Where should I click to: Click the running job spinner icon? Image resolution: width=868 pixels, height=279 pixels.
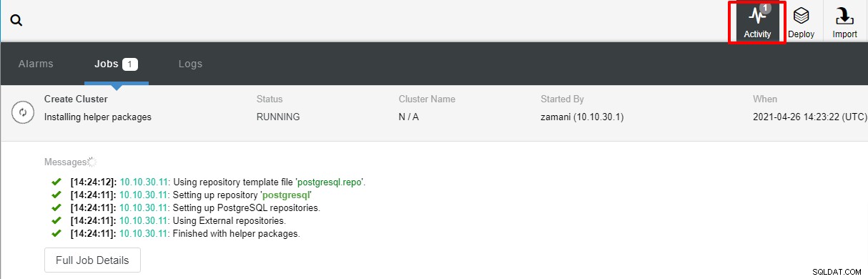[22, 112]
